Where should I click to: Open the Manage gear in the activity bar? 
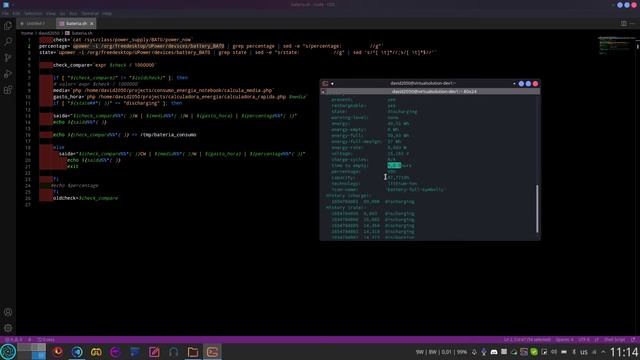tap(8, 328)
